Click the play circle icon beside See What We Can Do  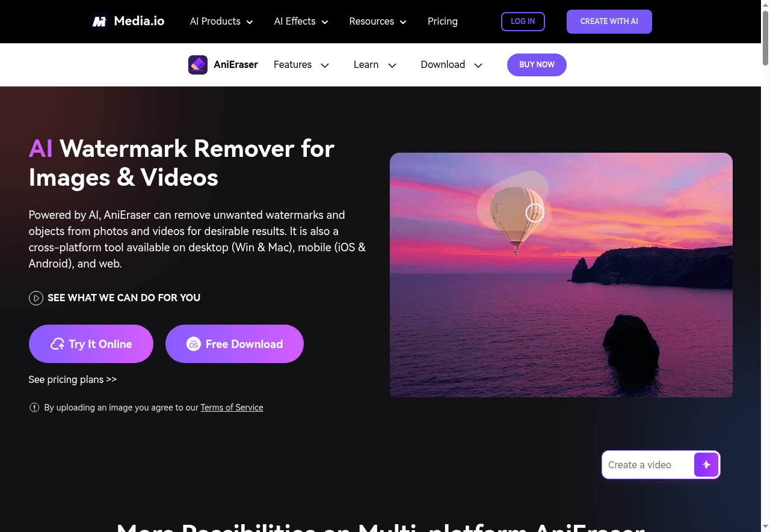tap(36, 298)
